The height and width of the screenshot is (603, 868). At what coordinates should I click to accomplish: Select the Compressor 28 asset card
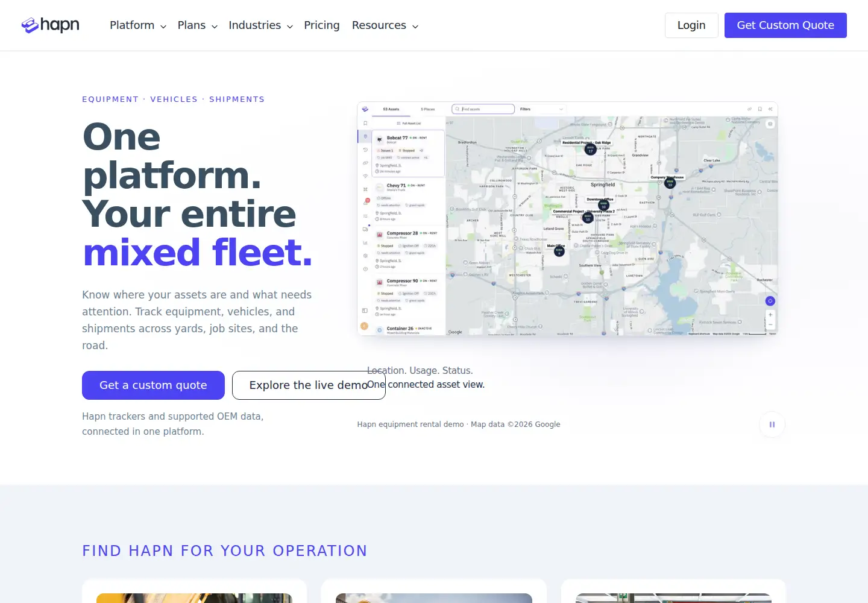click(x=408, y=250)
